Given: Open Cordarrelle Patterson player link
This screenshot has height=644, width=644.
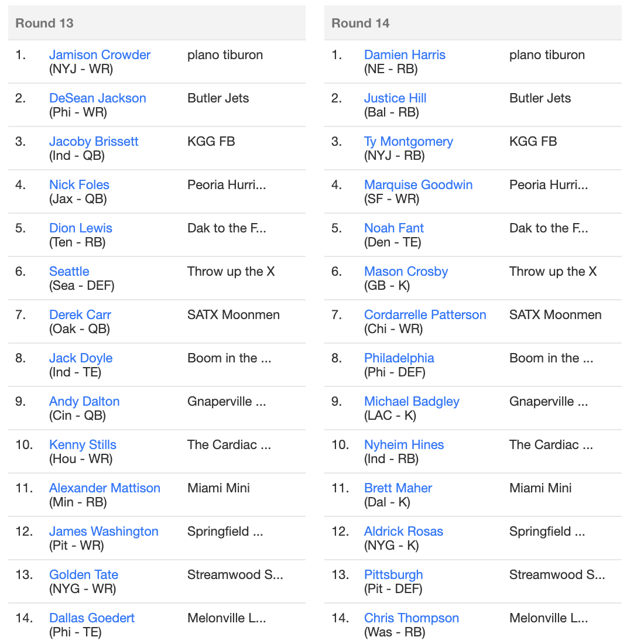Looking at the screenshot, I should 425,315.
